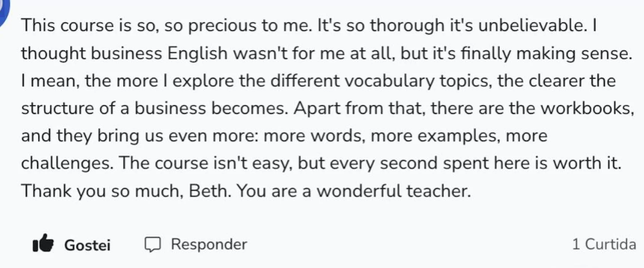Viewport: 644px width, 268px height.
Task: Click the word workbooks in comment
Action: click(x=587, y=108)
